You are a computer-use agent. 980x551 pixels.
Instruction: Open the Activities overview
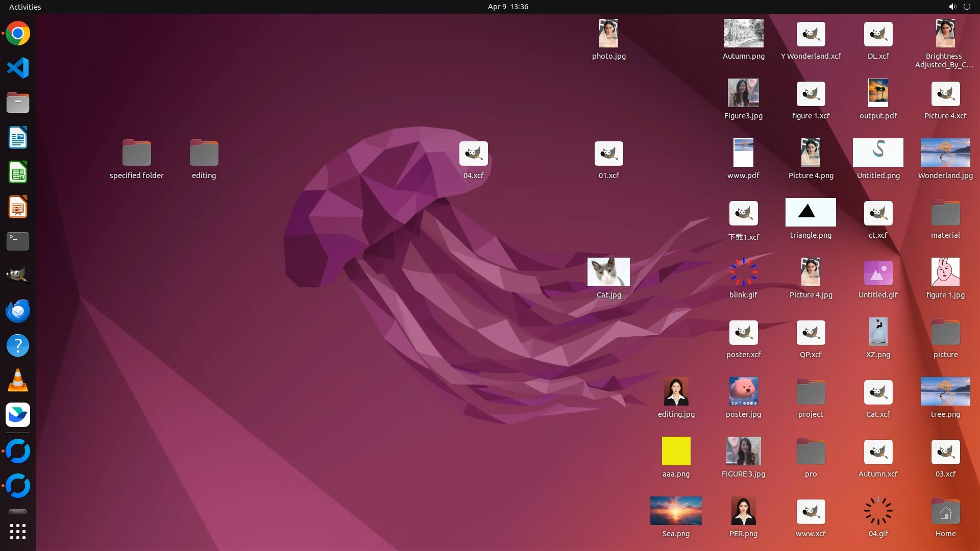25,7
